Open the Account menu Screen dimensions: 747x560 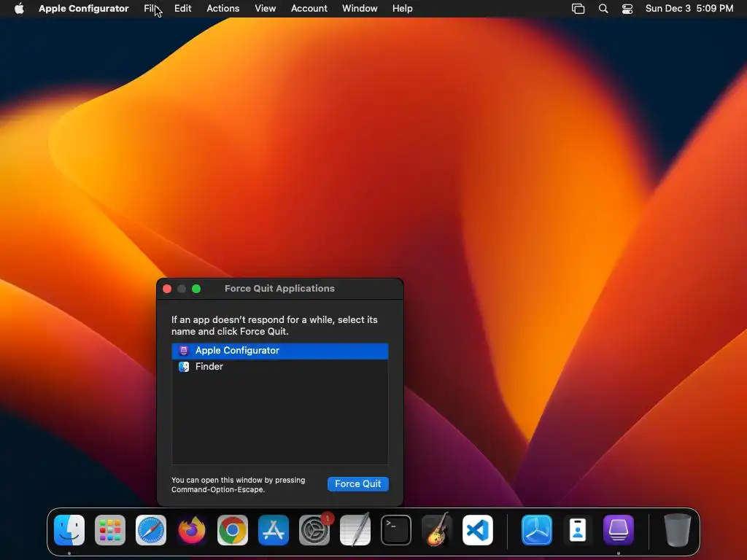tap(309, 9)
